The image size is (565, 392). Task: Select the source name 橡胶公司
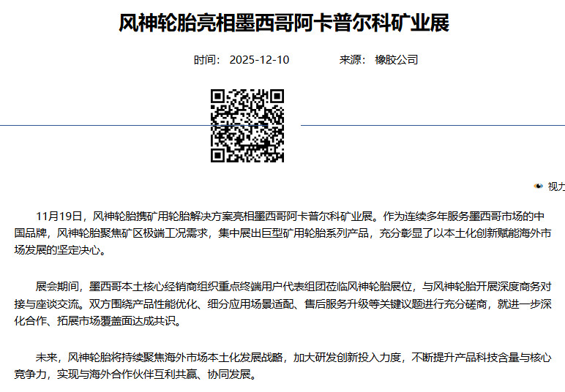pos(397,60)
